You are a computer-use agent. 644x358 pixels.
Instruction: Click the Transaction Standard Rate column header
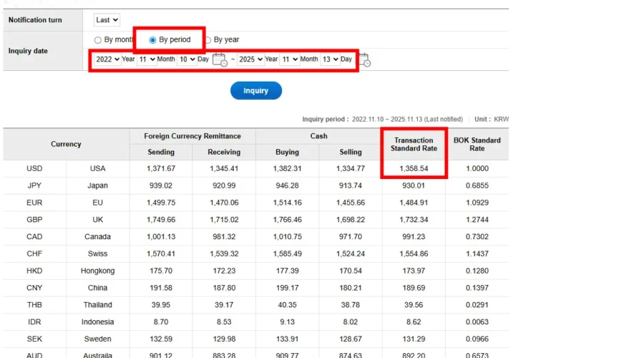414,144
